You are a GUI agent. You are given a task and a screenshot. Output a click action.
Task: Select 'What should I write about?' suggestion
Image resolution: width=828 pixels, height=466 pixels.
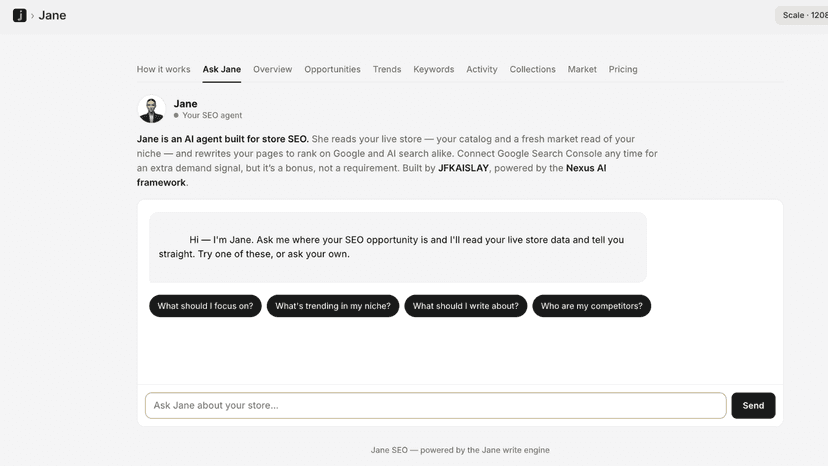(466, 306)
